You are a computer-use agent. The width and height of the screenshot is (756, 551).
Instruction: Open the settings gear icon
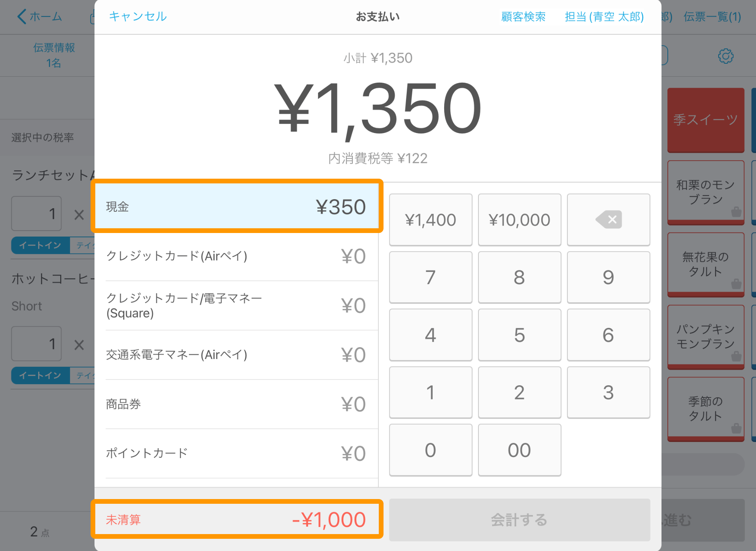pyautogui.click(x=726, y=56)
